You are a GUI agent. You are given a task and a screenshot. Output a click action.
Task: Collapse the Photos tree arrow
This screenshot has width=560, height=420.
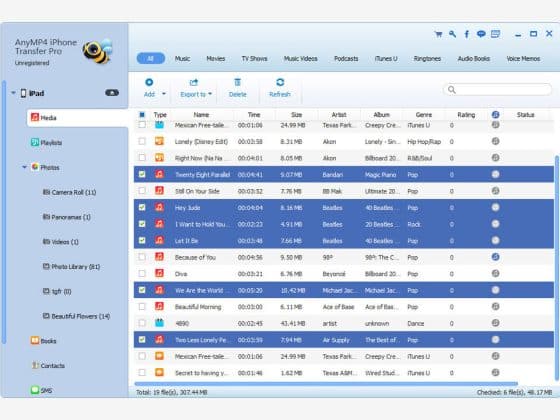(24, 167)
